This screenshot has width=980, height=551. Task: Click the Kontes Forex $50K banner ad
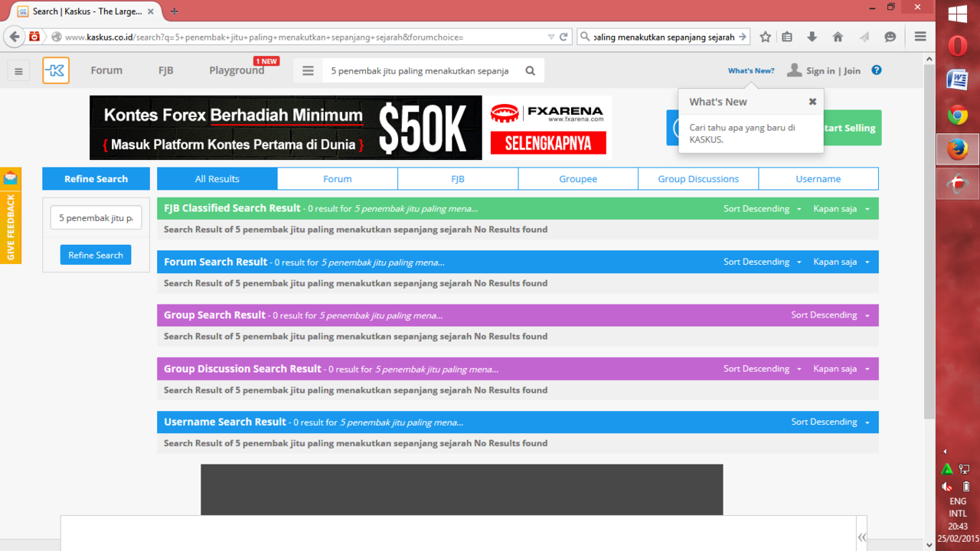click(x=286, y=128)
